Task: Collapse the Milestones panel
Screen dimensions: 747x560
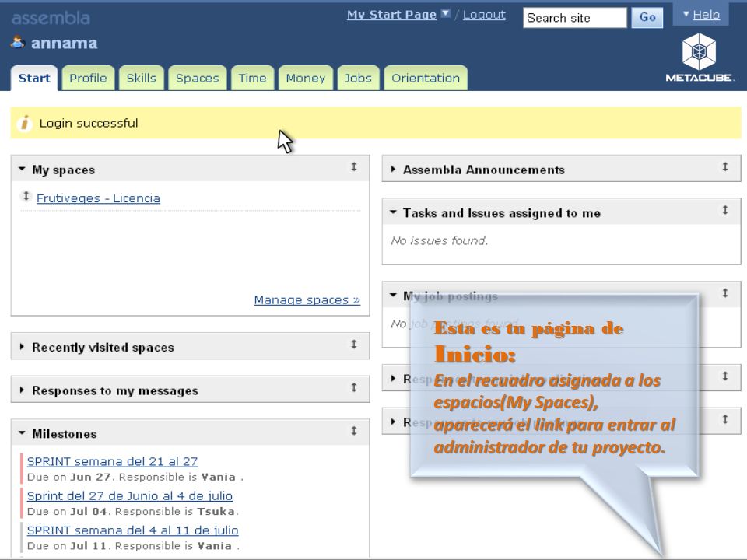Action: (22, 433)
